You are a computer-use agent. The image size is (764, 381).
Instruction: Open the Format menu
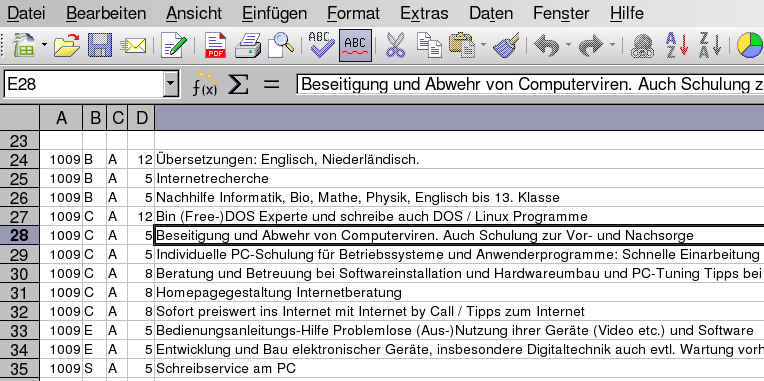click(353, 13)
